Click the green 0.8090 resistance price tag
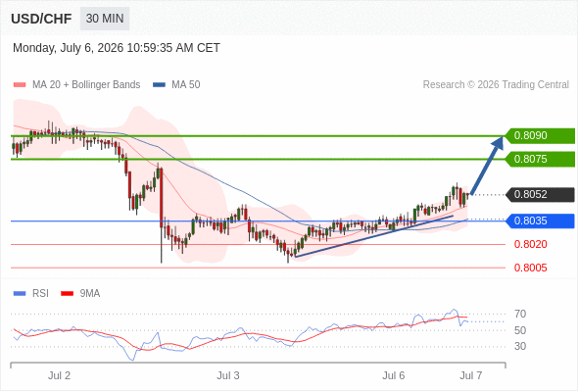The height and width of the screenshot is (392, 578). point(540,135)
